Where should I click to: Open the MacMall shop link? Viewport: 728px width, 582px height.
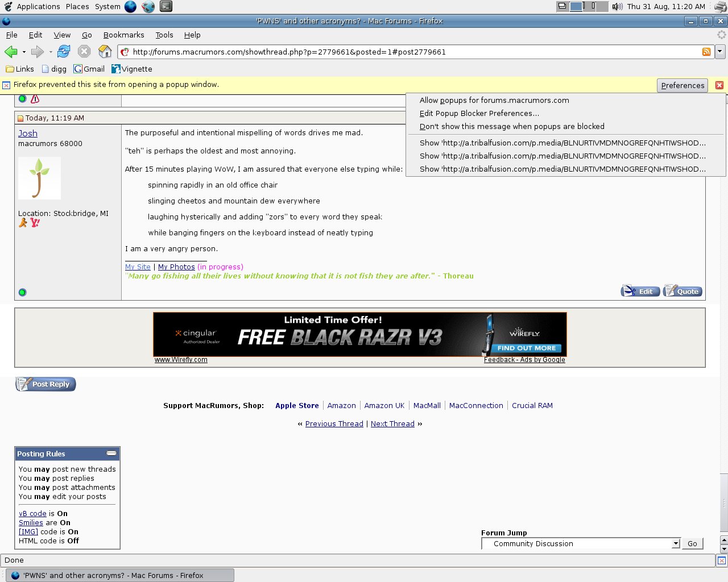(427, 405)
